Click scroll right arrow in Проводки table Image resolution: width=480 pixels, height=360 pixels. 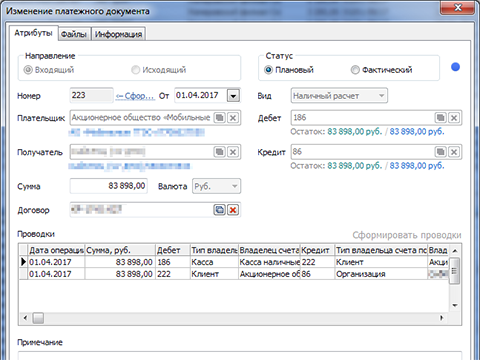click(442, 318)
